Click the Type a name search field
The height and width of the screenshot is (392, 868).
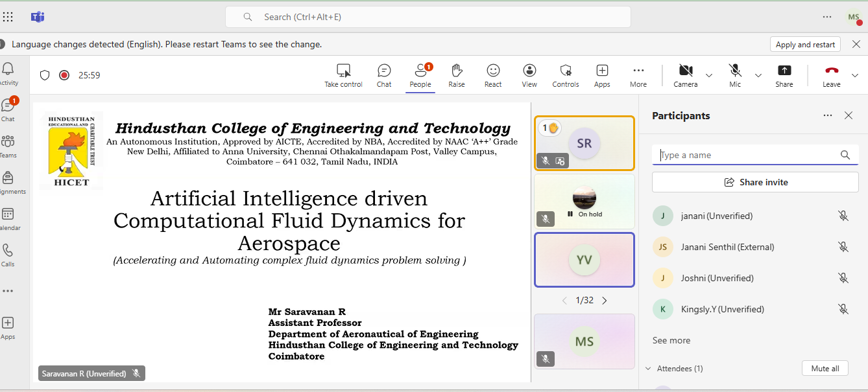[x=746, y=155]
